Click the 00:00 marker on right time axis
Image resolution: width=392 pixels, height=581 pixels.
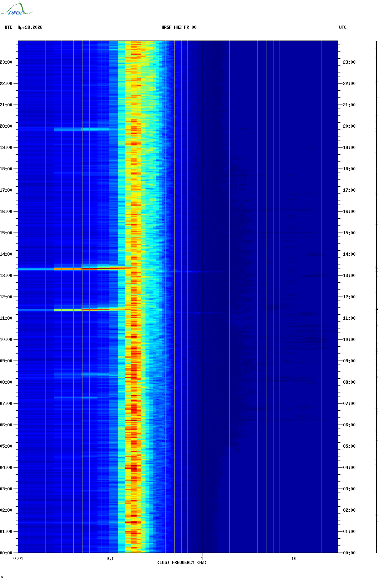349,553
